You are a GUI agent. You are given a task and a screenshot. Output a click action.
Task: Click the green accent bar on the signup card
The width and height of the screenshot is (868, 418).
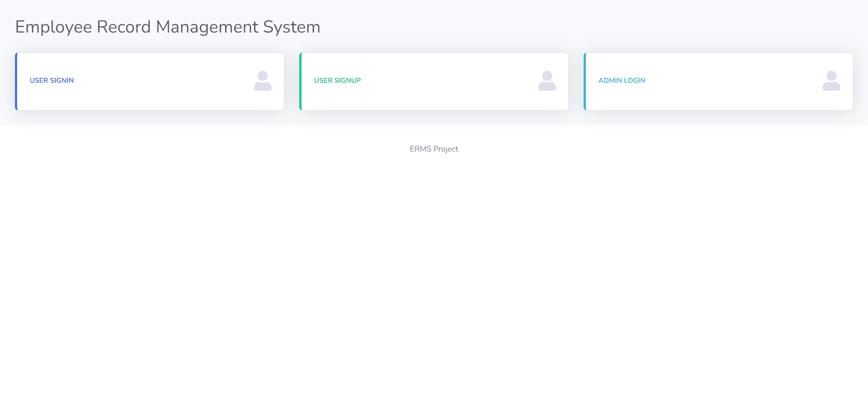tap(300, 81)
